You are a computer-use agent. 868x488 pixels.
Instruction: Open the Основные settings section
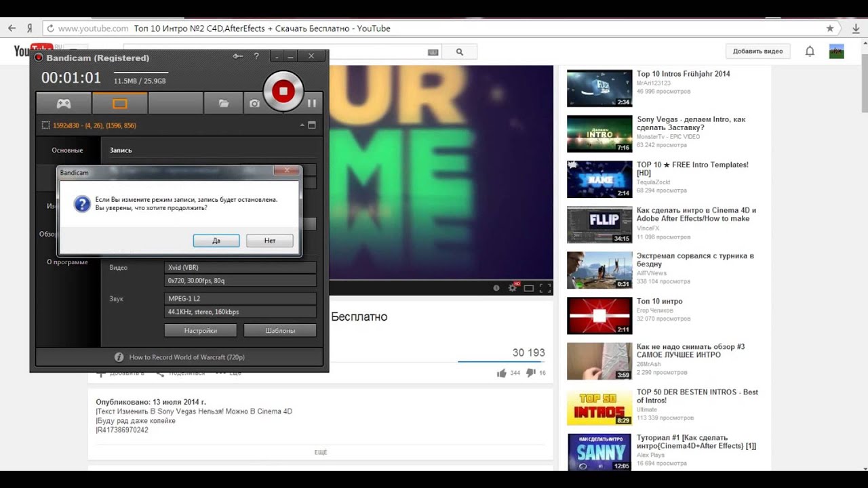tap(67, 150)
